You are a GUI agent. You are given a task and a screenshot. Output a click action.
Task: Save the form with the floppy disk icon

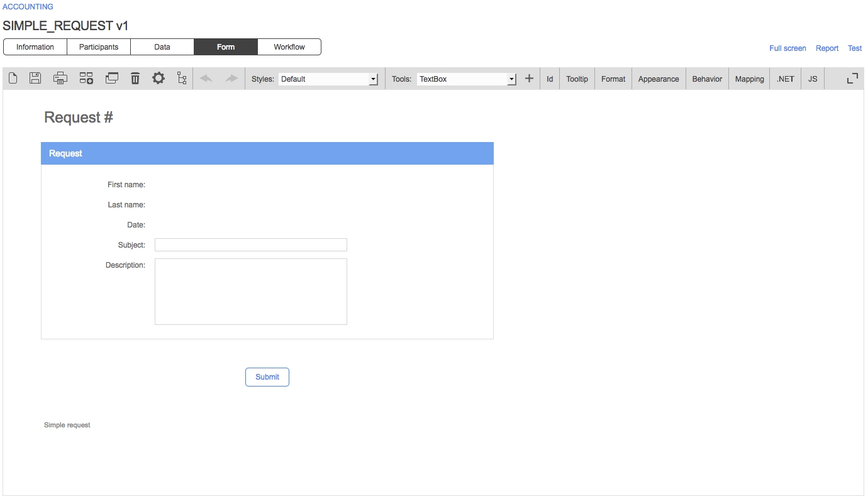[x=36, y=79]
